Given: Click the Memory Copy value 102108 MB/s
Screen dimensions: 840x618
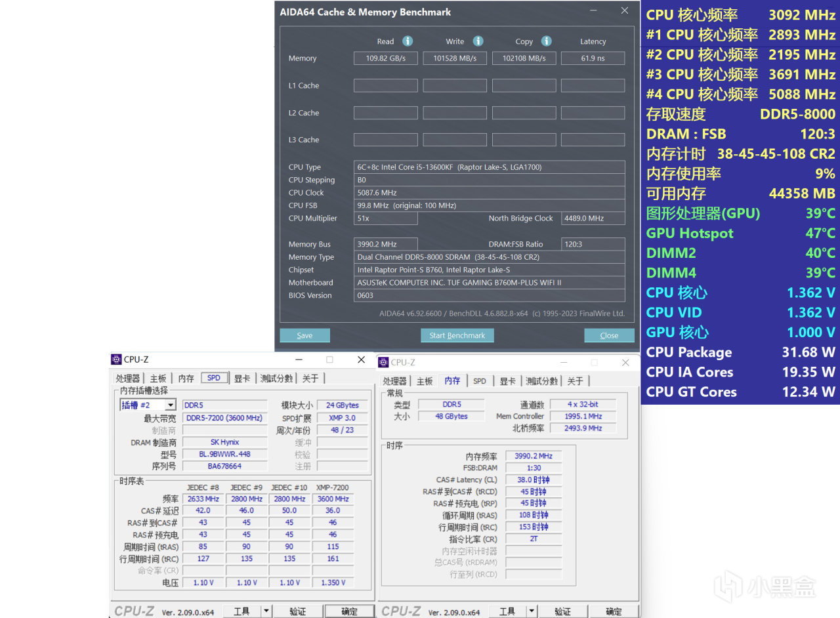Looking at the screenshot, I should tap(524, 58).
